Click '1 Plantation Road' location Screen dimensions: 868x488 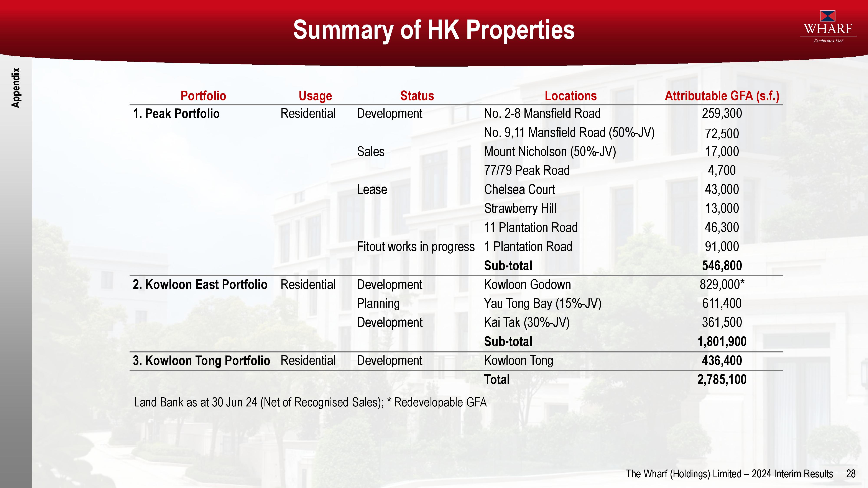coord(528,247)
